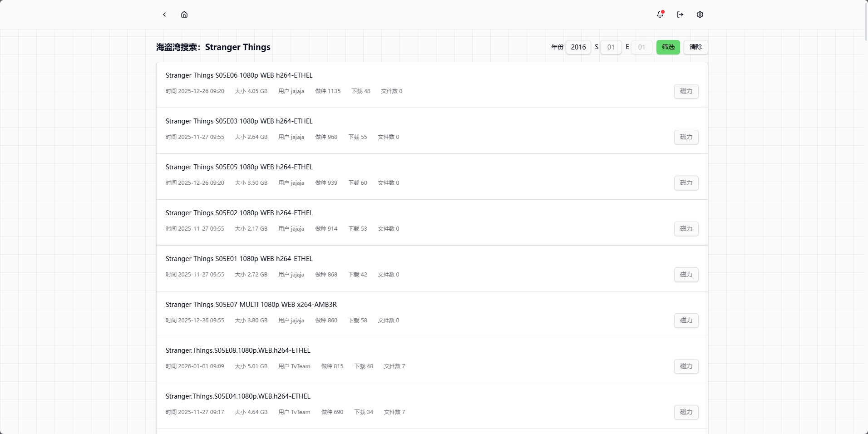Image resolution: width=868 pixels, height=434 pixels.
Task: Click '用户 TvTeam' in the S05E08 row
Action: point(294,366)
